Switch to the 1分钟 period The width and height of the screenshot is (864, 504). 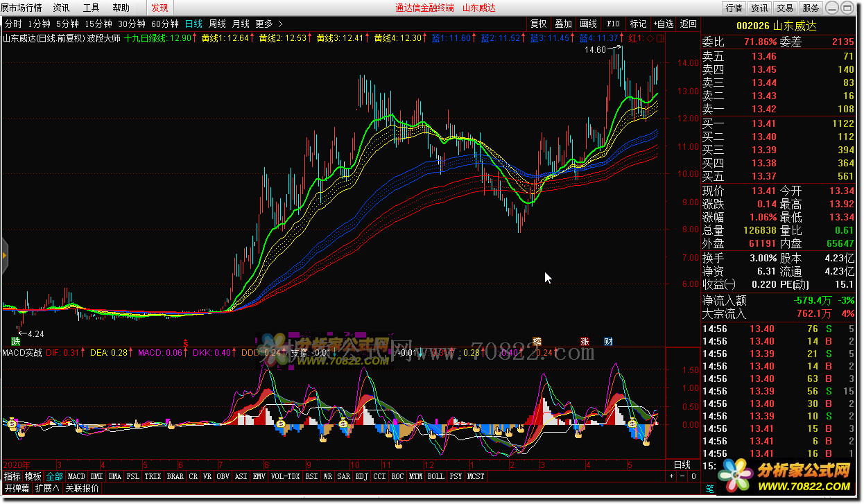[40, 23]
